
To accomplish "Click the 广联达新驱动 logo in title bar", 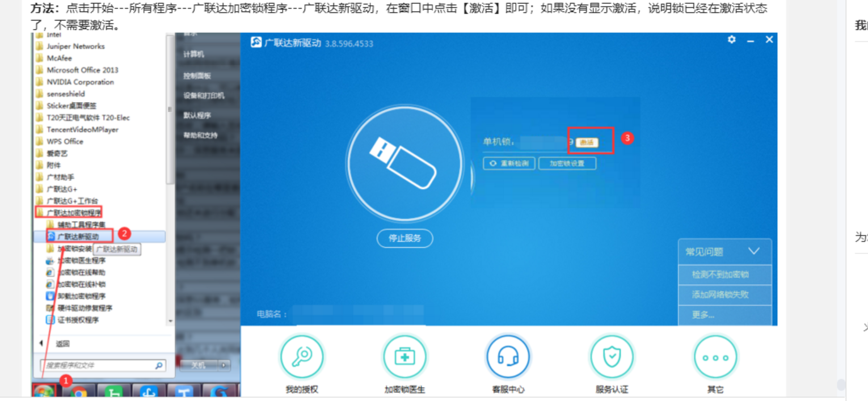I will pyautogui.click(x=256, y=43).
